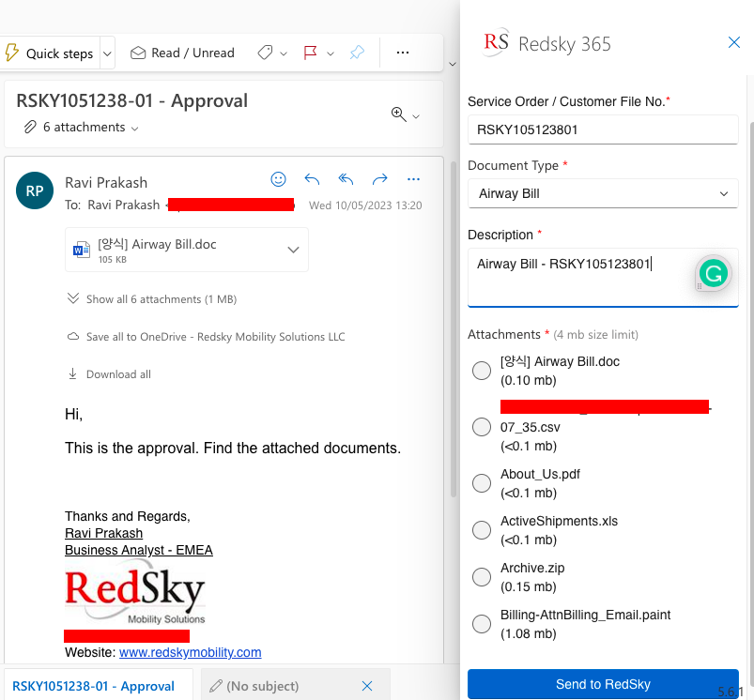This screenshot has width=754, height=700.
Task: Reply to the message
Action: pyautogui.click(x=312, y=179)
